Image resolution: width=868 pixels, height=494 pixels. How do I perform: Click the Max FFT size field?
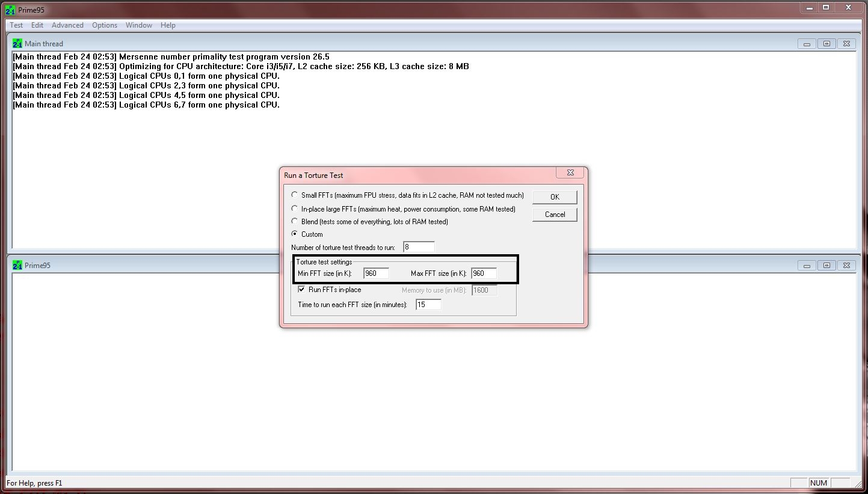[484, 273]
